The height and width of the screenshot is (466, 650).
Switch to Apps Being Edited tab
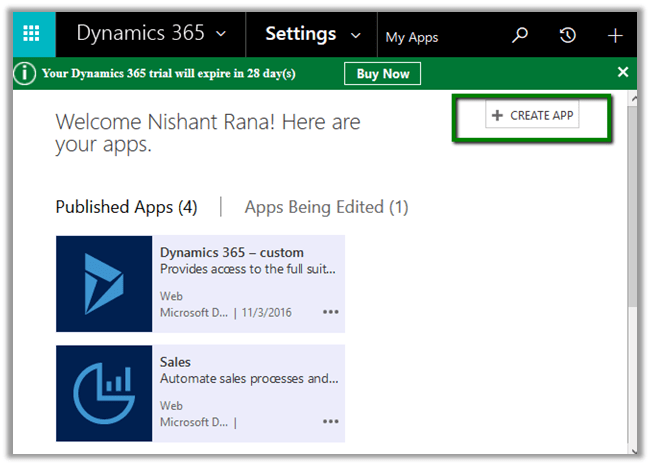326,207
